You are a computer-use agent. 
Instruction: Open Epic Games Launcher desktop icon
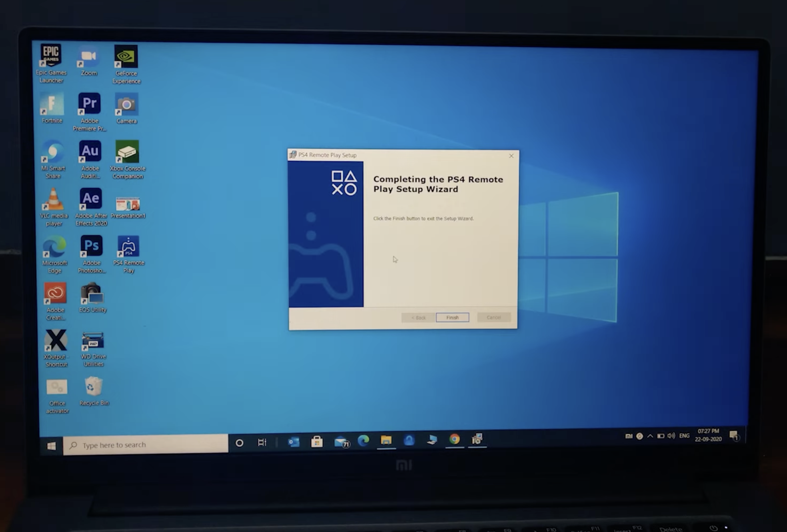pyautogui.click(x=51, y=56)
